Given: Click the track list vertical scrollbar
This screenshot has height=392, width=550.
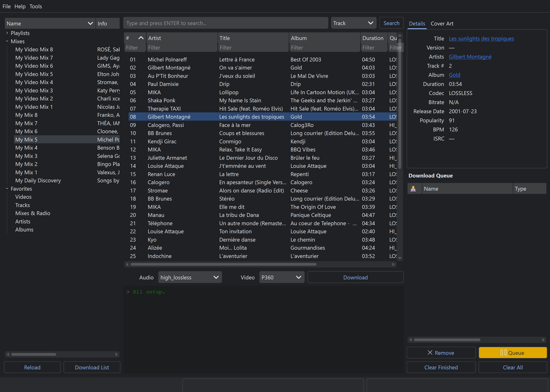Looking at the screenshot, I should tap(400, 104).
